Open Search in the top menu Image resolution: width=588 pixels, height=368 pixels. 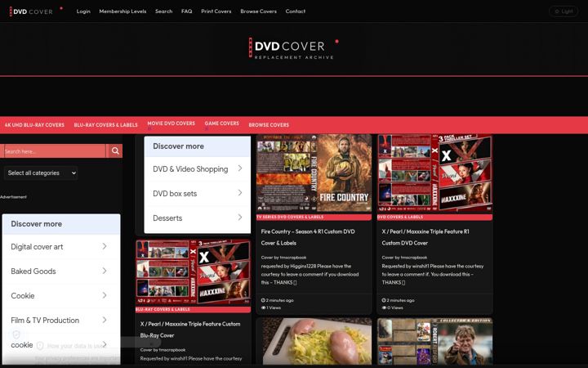point(164,11)
